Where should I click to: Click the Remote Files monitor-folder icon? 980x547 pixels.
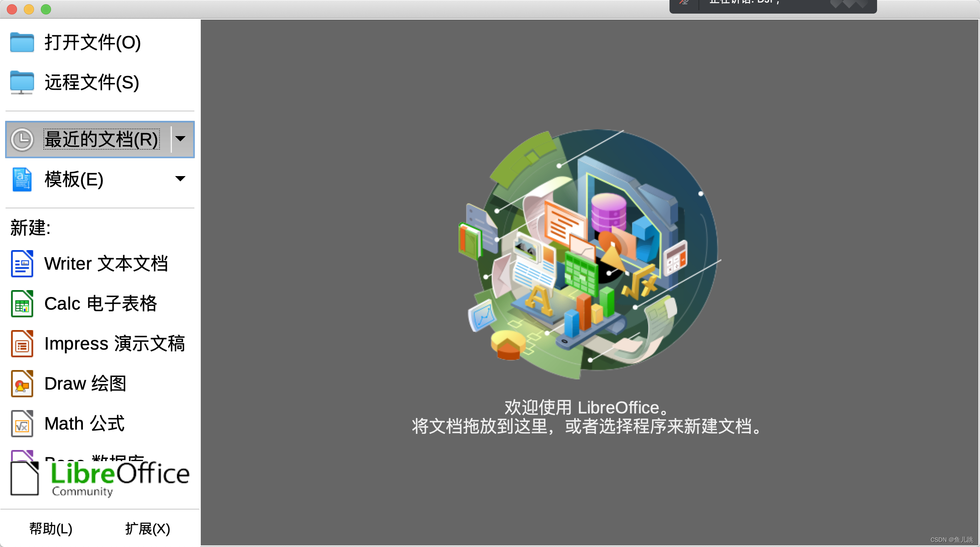(22, 82)
